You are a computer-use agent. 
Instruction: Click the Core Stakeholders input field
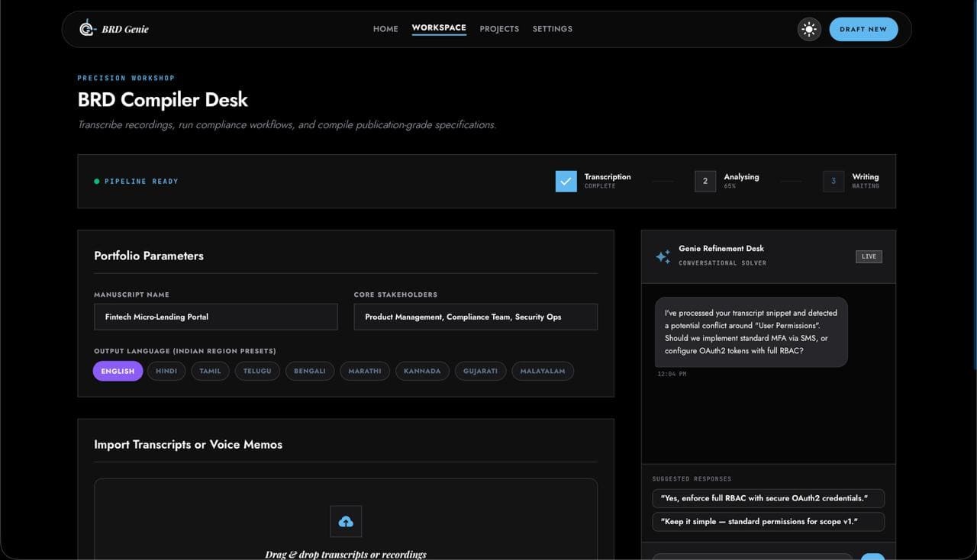click(476, 317)
